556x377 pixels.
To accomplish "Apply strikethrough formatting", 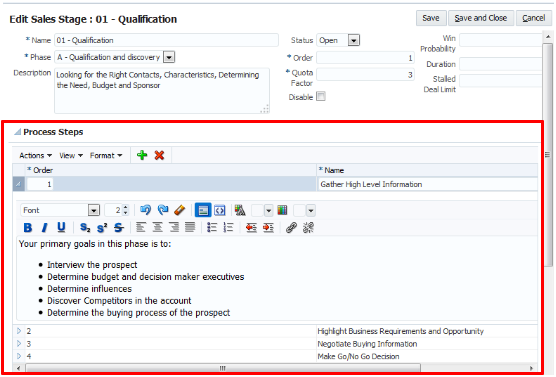I will (119, 227).
